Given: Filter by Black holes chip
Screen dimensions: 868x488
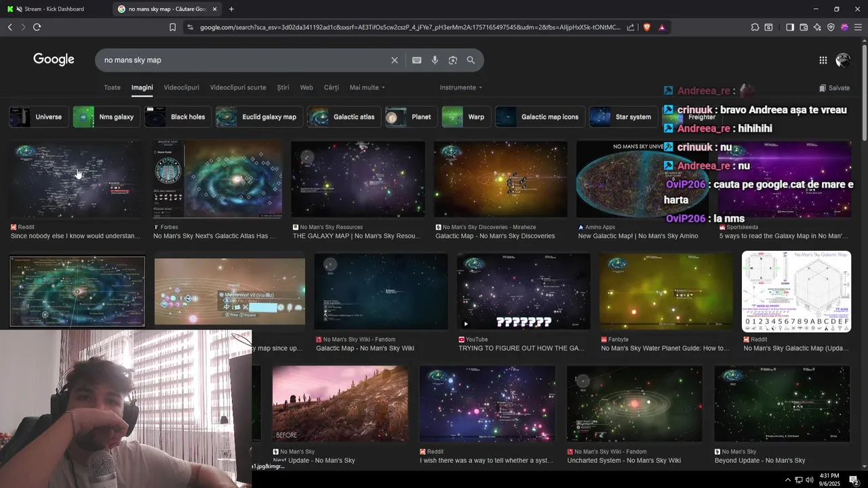Looking at the screenshot, I should coord(178,117).
